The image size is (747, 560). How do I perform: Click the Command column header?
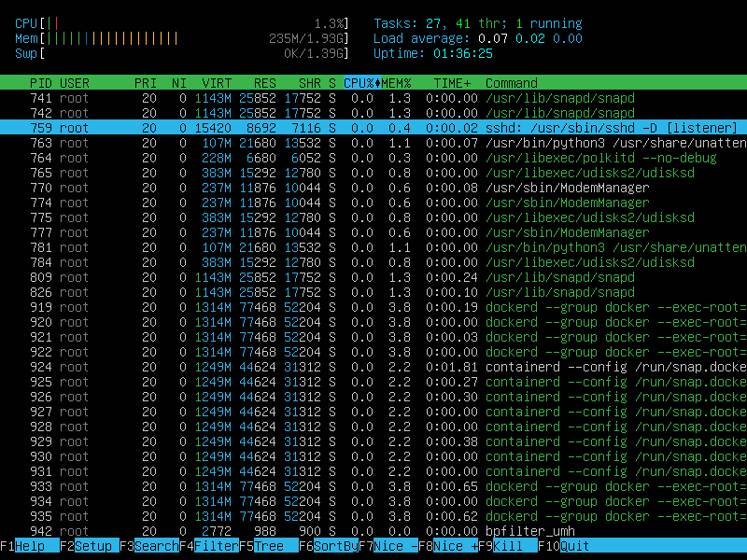[x=512, y=83]
